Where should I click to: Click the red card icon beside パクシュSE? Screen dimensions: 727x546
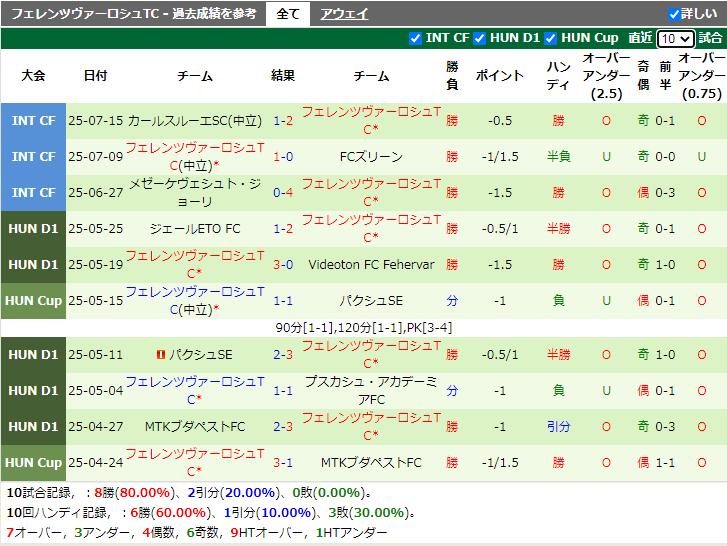point(161,355)
